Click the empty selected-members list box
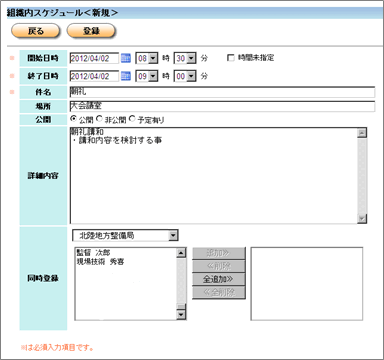 point(307,284)
